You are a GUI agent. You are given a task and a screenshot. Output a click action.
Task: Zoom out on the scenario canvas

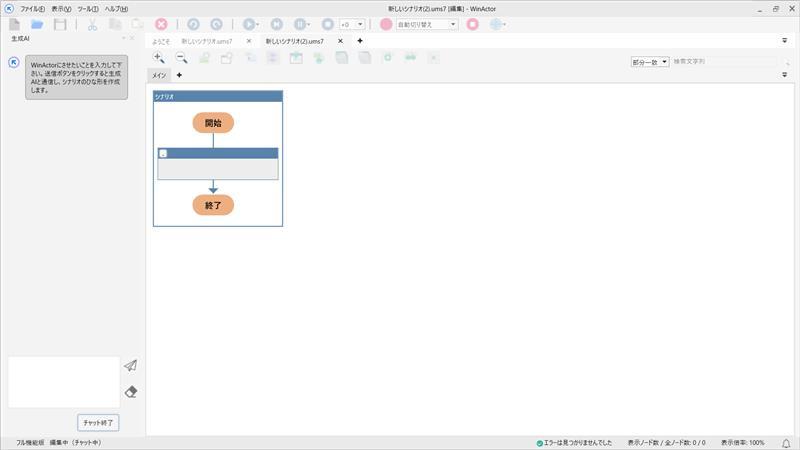(181, 59)
